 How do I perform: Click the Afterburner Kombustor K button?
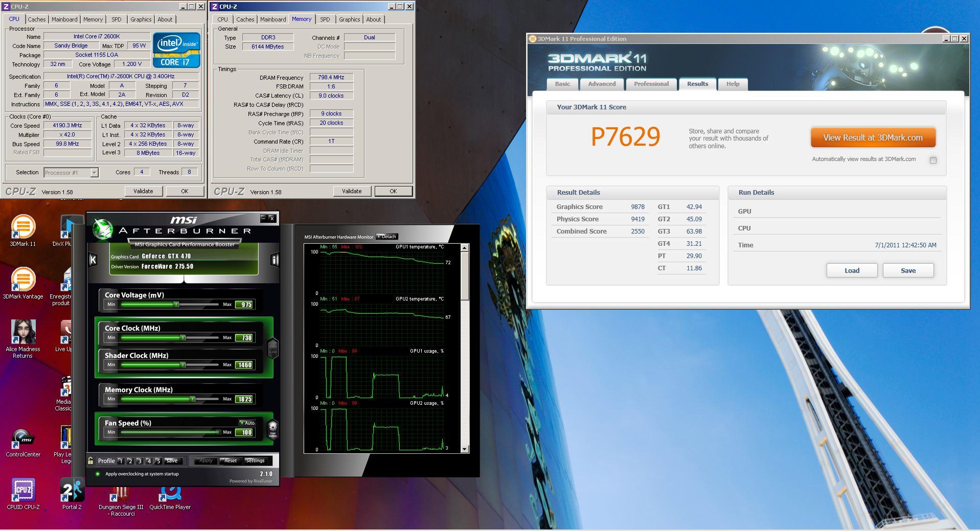click(93, 260)
